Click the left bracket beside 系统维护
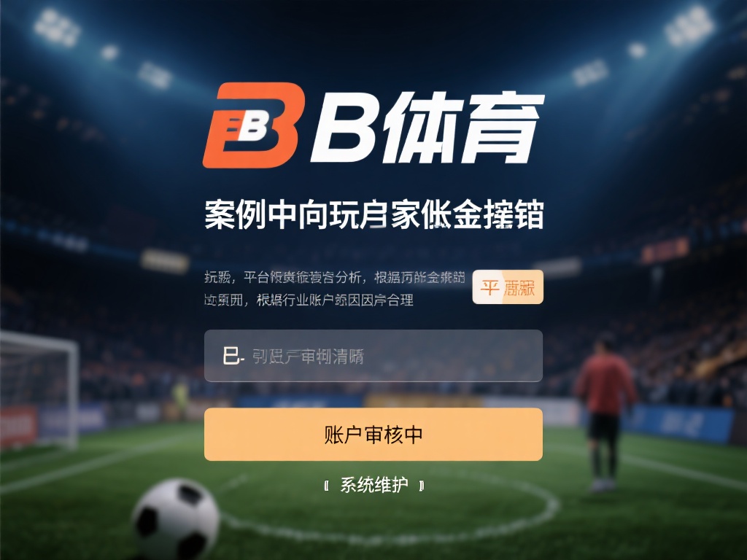This screenshot has width=747, height=560. tap(327, 486)
